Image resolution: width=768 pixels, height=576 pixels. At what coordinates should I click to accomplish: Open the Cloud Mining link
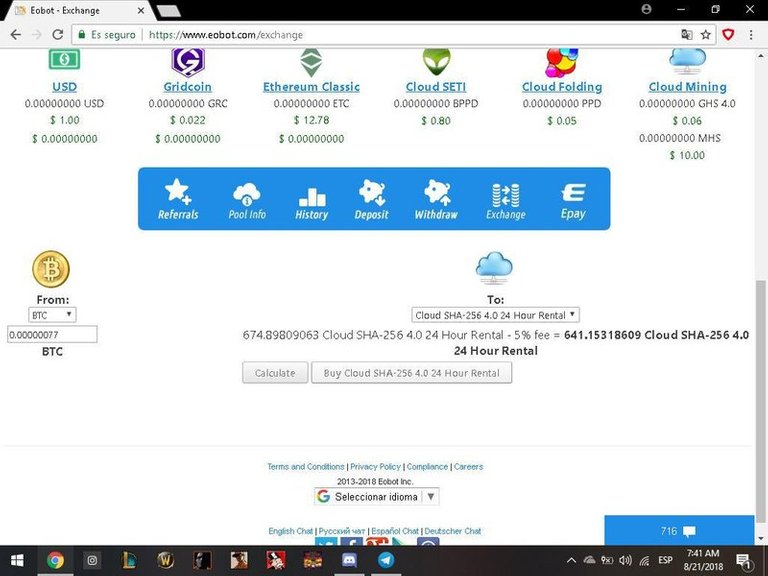pos(688,87)
